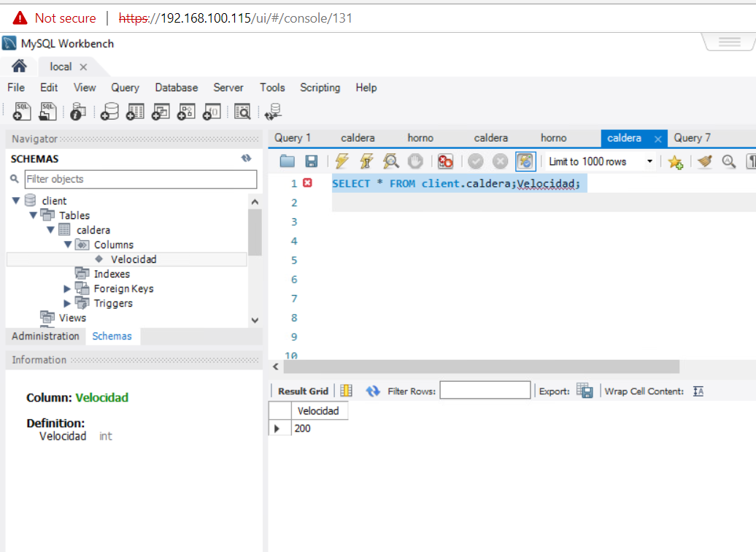Open the object inspector icon
This screenshot has width=756, height=552.
77,112
